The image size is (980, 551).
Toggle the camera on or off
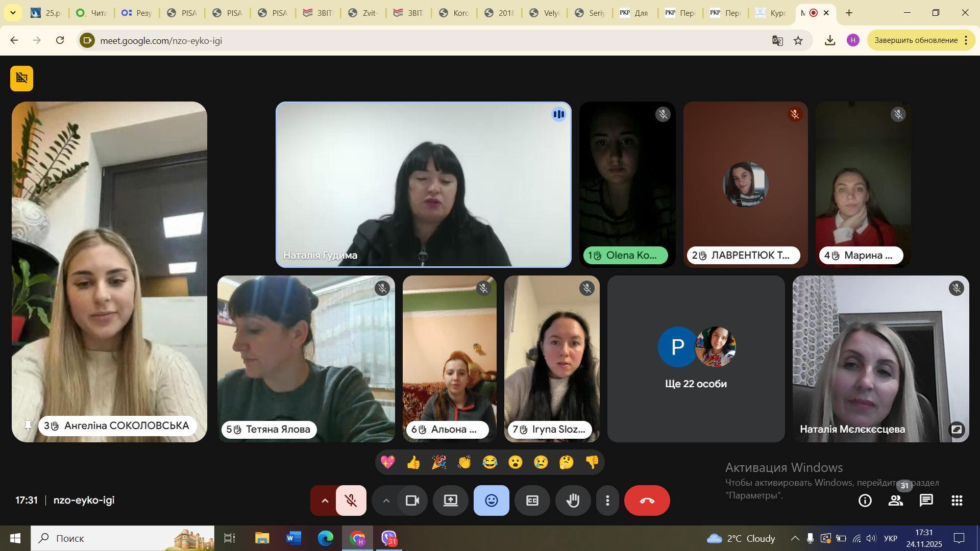coord(412,500)
